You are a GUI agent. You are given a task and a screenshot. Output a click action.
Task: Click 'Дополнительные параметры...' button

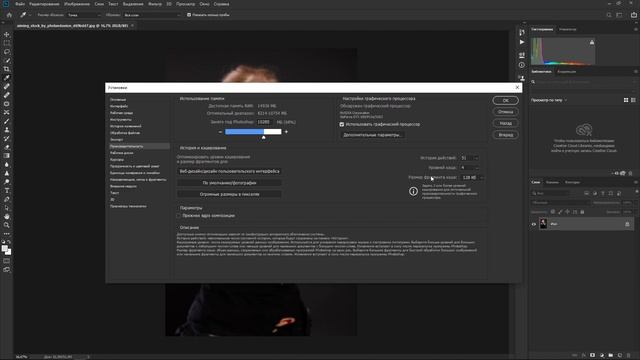coord(372,135)
